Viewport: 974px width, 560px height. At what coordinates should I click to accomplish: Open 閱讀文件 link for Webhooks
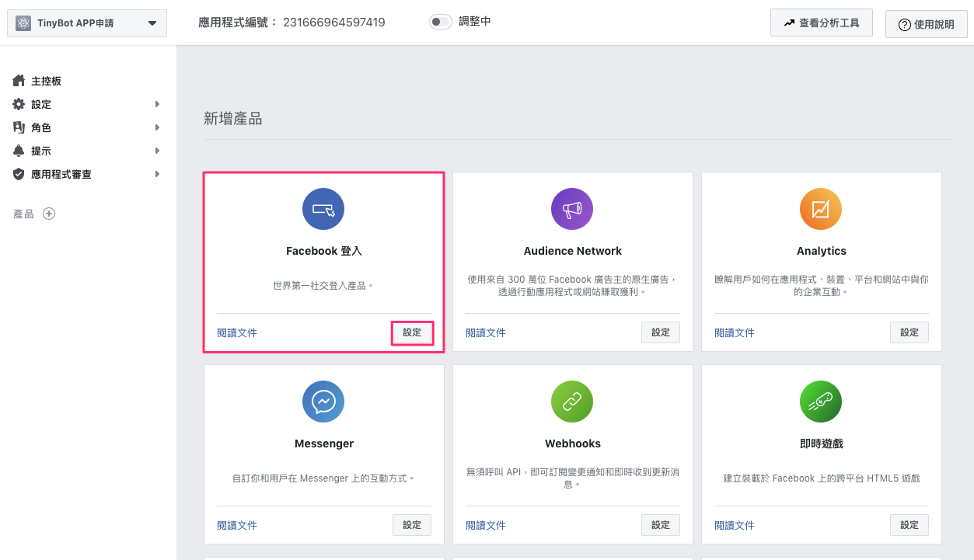click(486, 525)
